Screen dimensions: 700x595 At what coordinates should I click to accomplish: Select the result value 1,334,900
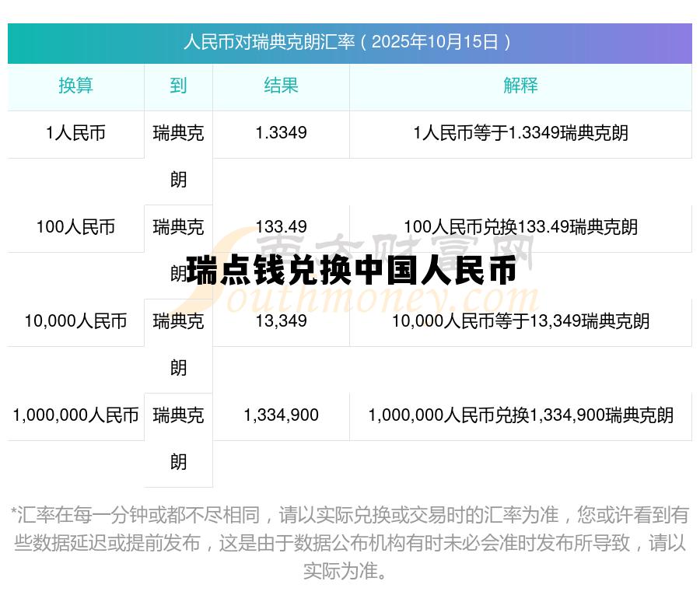pos(282,416)
